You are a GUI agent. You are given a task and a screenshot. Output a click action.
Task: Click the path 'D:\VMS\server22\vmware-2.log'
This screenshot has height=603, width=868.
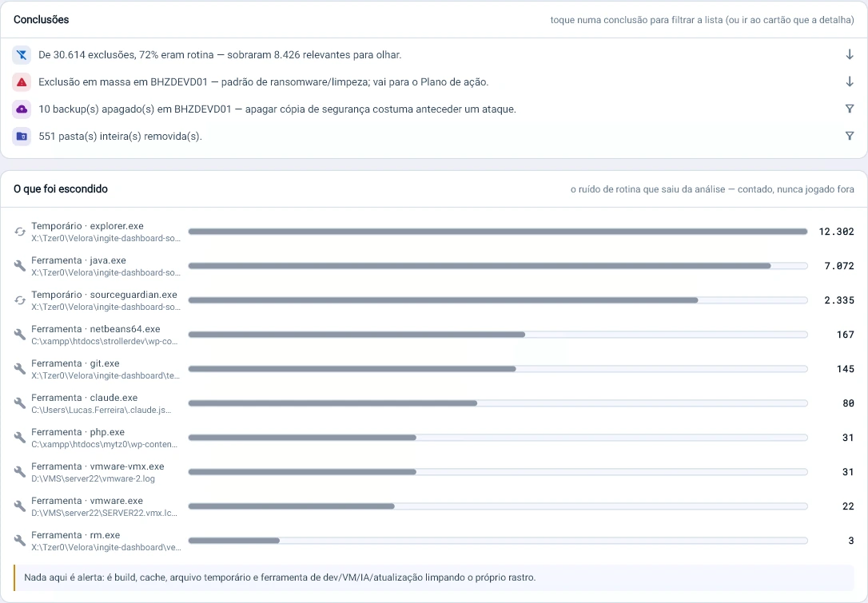pos(93,478)
